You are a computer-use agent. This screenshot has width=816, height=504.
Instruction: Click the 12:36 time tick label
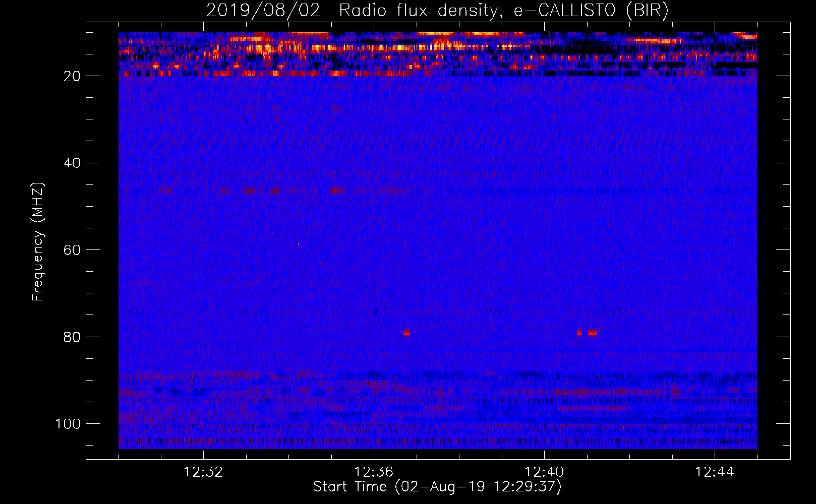[374, 472]
